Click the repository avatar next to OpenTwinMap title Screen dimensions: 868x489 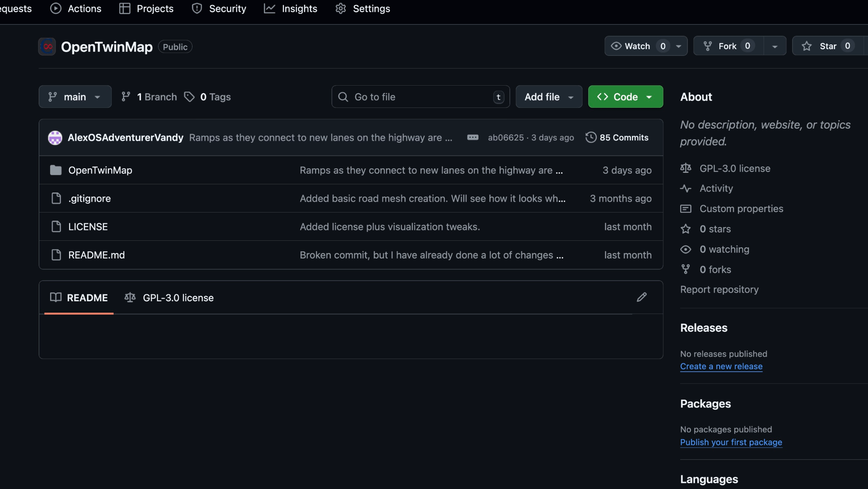(x=47, y=46)
